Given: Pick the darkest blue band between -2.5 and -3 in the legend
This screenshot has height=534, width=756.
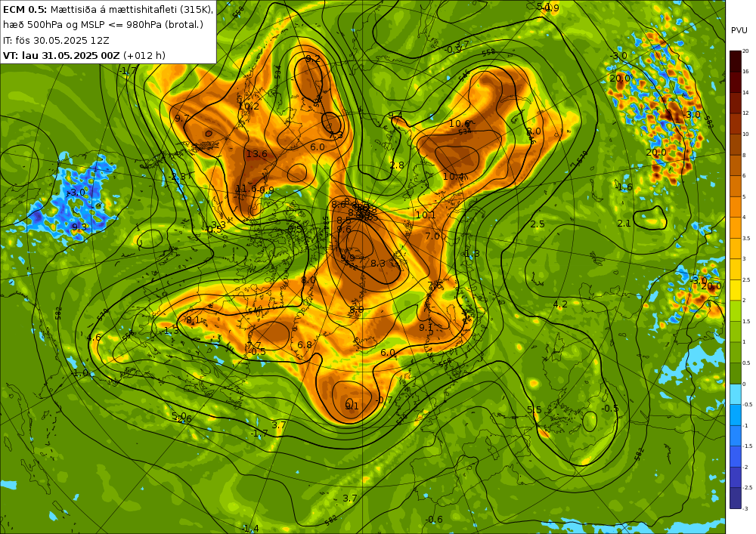Looking at the screenshot, I should (x=736, y=499).
